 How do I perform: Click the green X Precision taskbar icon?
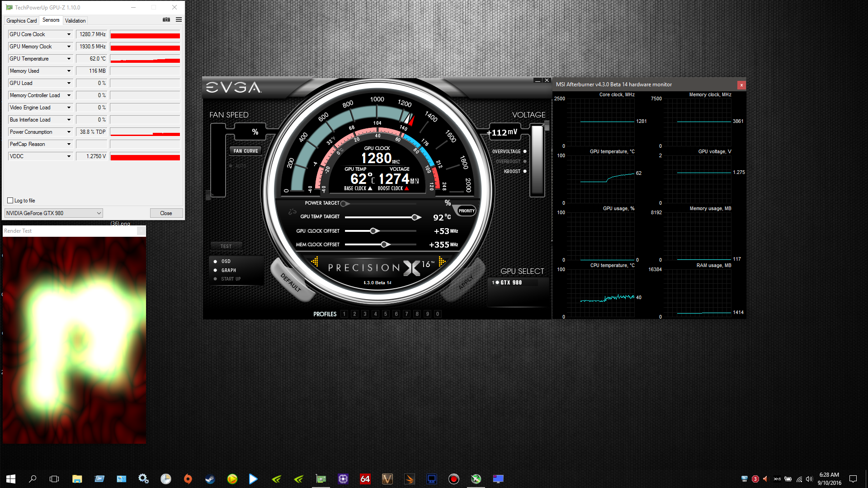tap(476, 479)
